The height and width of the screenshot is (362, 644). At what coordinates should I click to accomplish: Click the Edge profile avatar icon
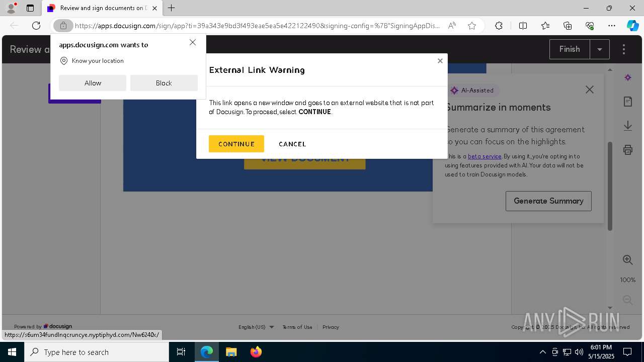tap(11, 8)
